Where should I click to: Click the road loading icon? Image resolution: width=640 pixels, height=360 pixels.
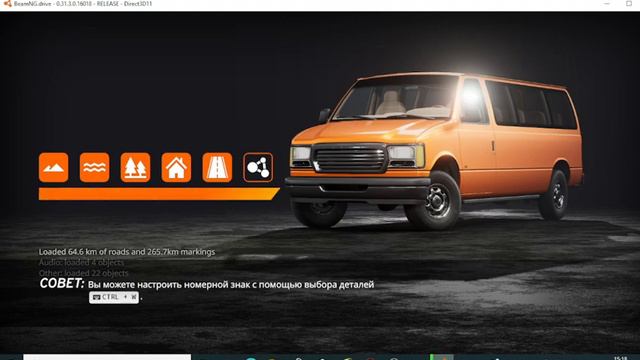(x=217, y=167)
